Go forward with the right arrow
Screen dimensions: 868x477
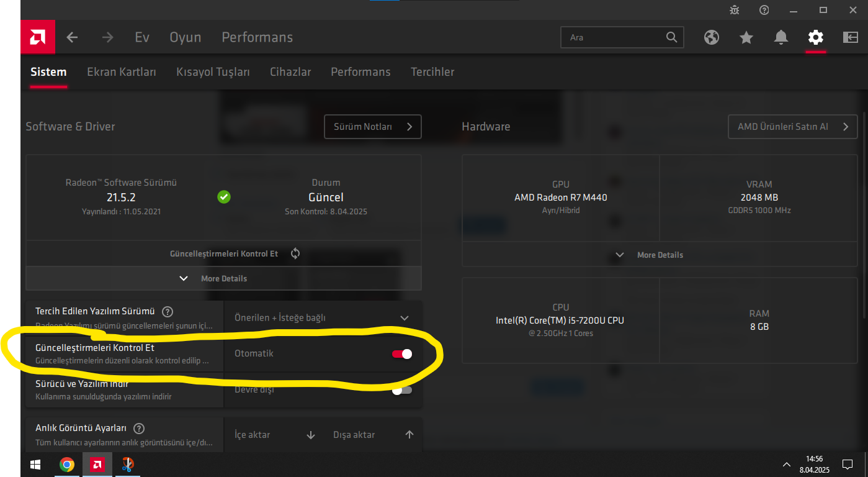pyautogui.click(x=107, y=37)
